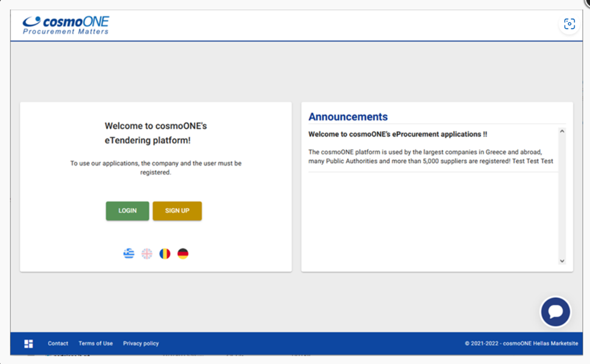Click the grid apps icon in footer
The image size is (590, 364).
[x=29, y=344]
